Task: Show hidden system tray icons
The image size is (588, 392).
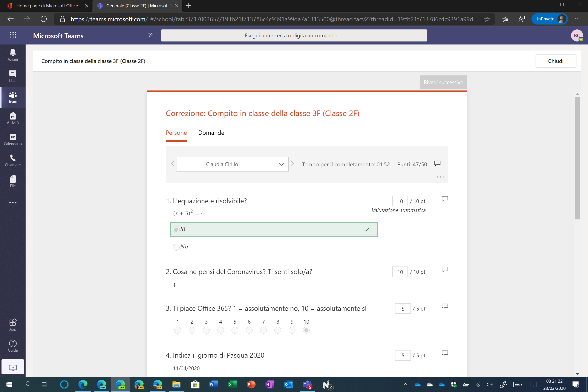Action: point(405,384)
